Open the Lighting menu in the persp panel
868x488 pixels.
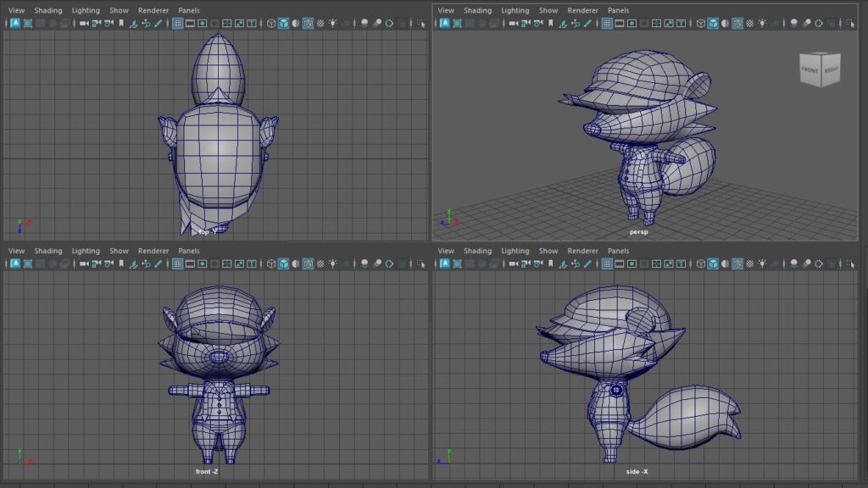[x=515, y=10]
